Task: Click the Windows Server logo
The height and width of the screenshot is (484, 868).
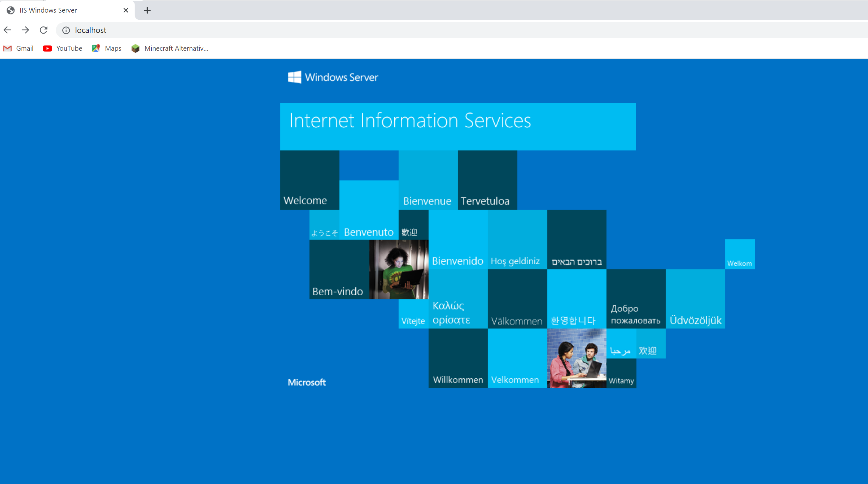Action: pyautogui.click(x=333, y=77)
